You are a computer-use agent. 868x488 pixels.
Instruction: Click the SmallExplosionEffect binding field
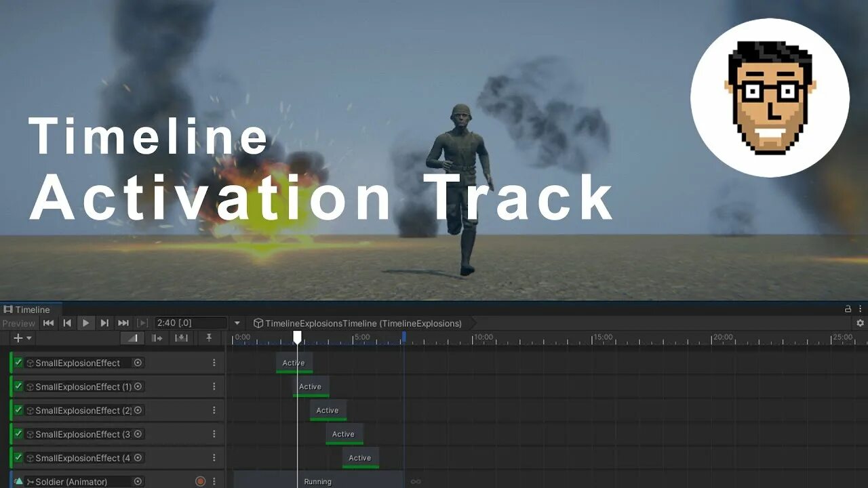click(x=85, y=363)
